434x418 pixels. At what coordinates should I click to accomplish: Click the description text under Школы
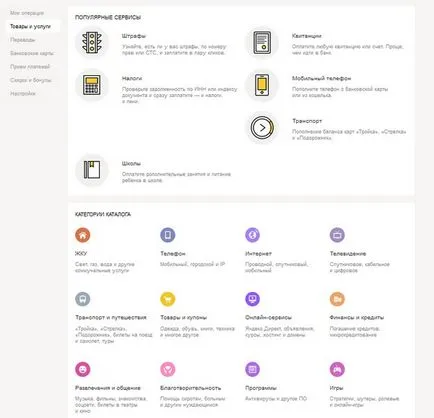[176, 177]
